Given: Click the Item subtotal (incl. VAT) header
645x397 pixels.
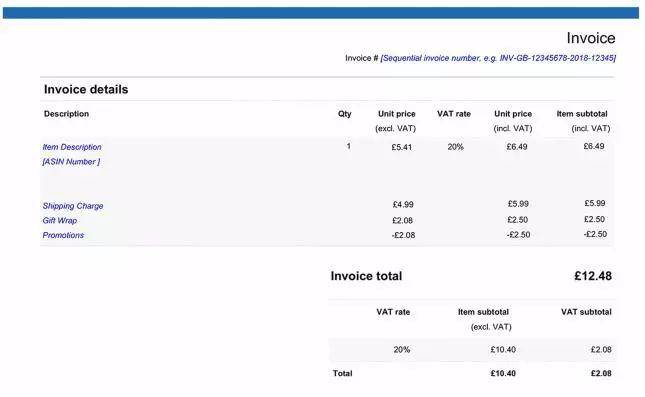Looking at the screenshot, I should point(583,121).
